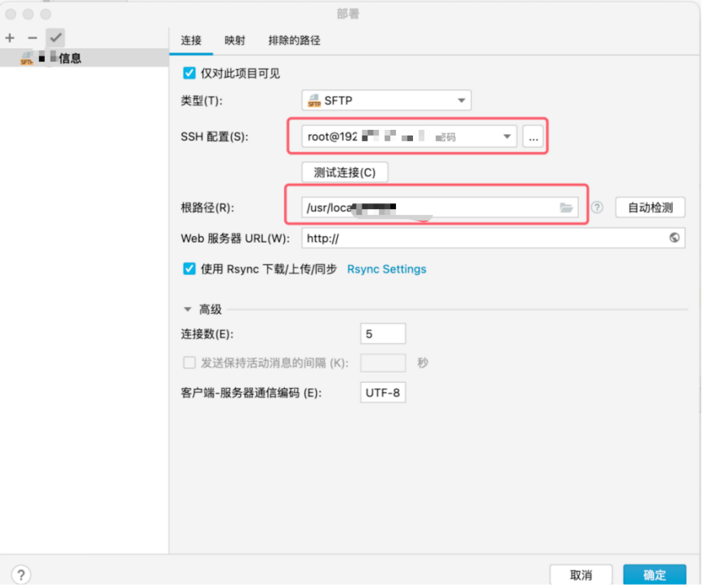Viewport: 702px width, 588px height.
Task: Close the 部署 dialog window
Action: (11, 15)
